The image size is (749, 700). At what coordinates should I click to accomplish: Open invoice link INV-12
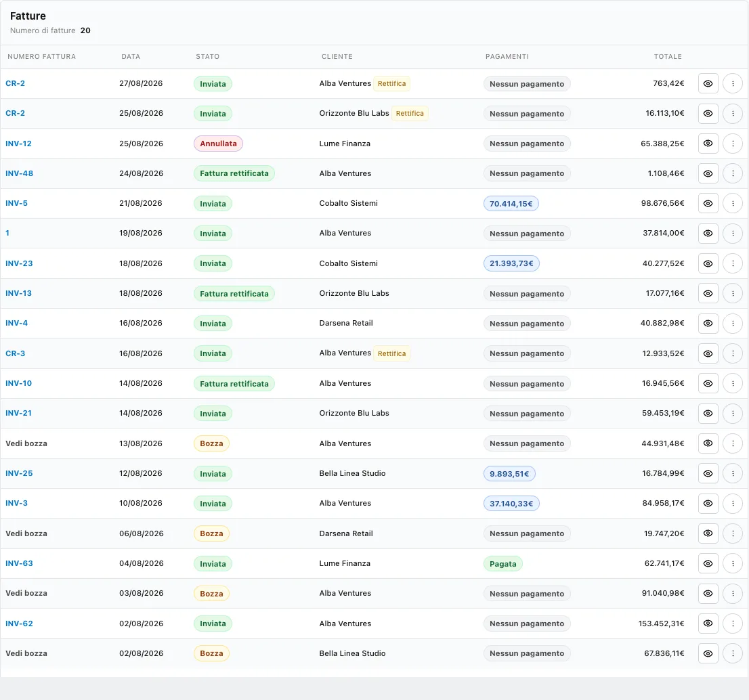(x=19, y=144)
